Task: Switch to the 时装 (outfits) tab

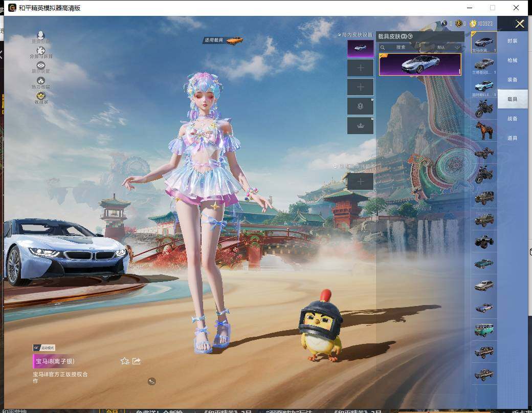Action: 512,40
